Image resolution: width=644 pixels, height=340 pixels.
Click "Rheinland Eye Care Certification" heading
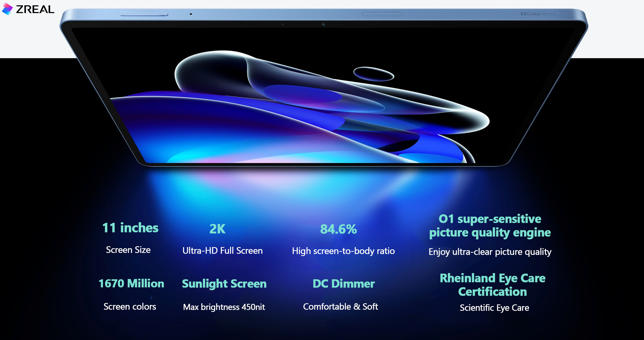[492, 285]
